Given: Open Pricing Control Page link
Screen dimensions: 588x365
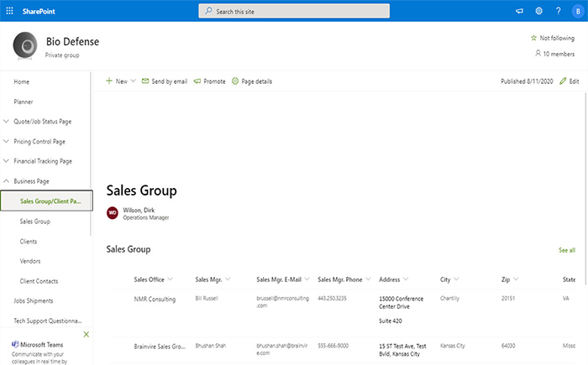Looking at the screenshot, I should [x=39, y=141].
